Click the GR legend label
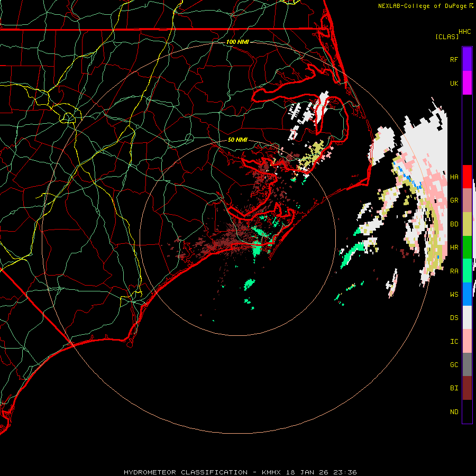The width and height of the screenshot is (476, 476). (x=454, y=200)
